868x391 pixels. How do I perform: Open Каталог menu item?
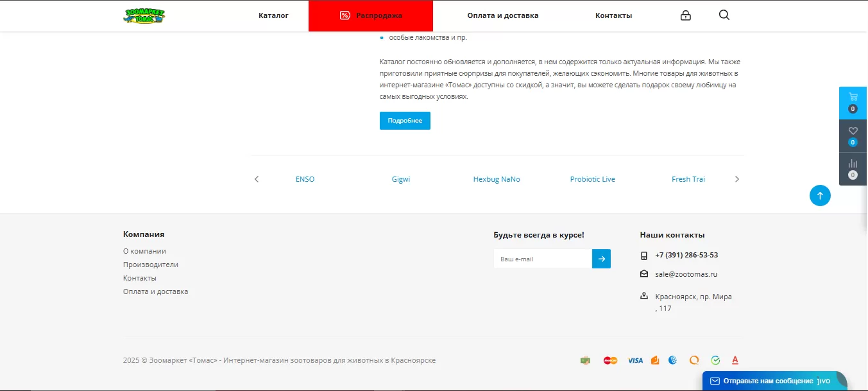pyautogui.click(x=273, y=15)
